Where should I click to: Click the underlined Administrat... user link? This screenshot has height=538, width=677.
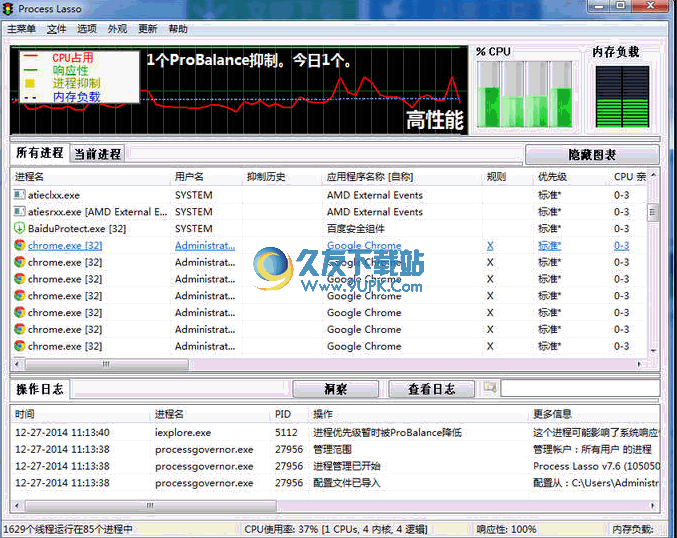[x=205, y=246]
